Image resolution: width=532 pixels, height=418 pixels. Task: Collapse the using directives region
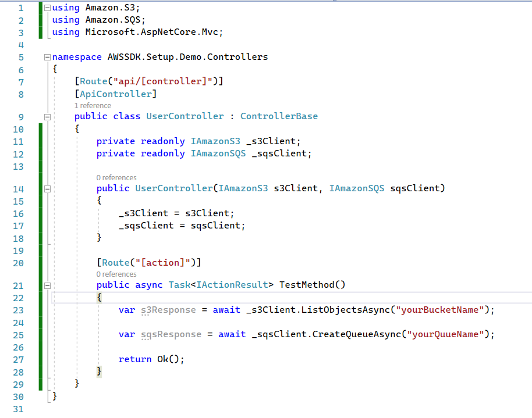point(46,7)
